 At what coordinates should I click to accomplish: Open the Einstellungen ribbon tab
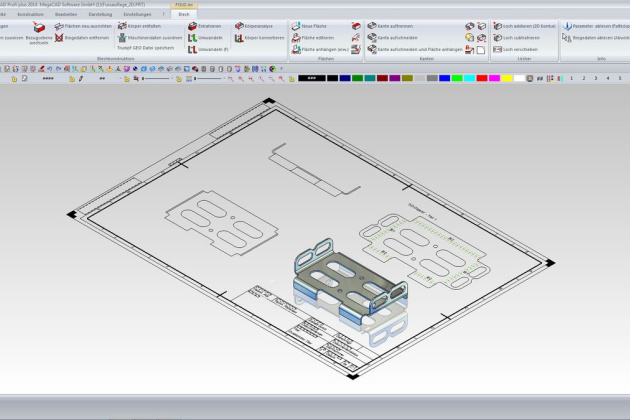pos(138,15)
